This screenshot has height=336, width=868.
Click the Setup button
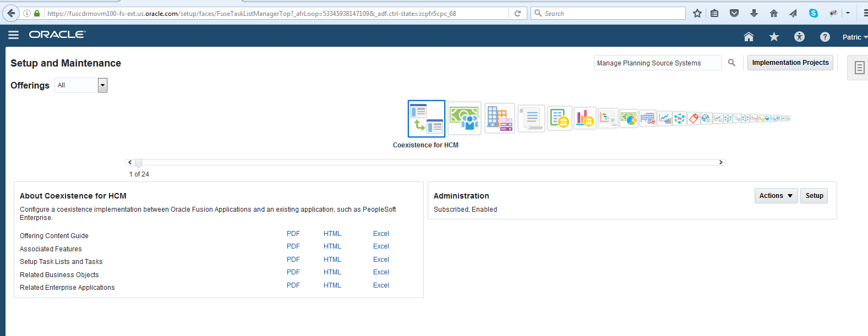pos(814,196)
